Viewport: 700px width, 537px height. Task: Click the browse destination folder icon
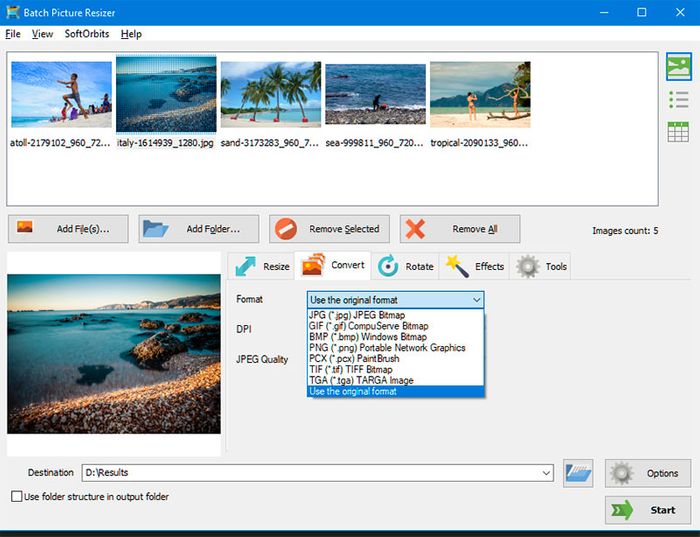pos(578,473)
